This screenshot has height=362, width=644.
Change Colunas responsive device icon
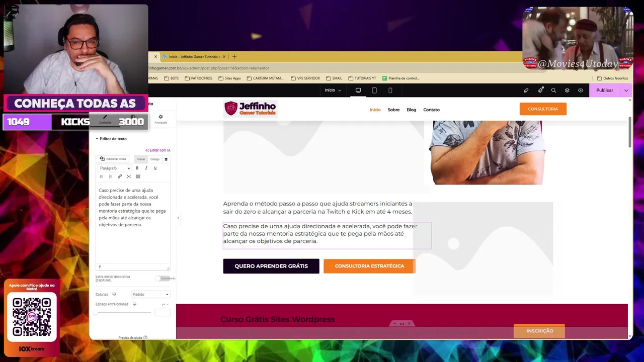(114, 294)
